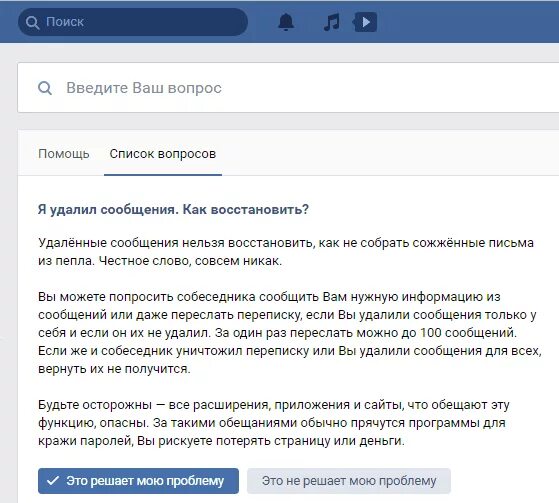Click the warning paragraph starting Будьте осторожны
Image resolution: width=559 pixels, height=503 pixels.
click(274, 423)
